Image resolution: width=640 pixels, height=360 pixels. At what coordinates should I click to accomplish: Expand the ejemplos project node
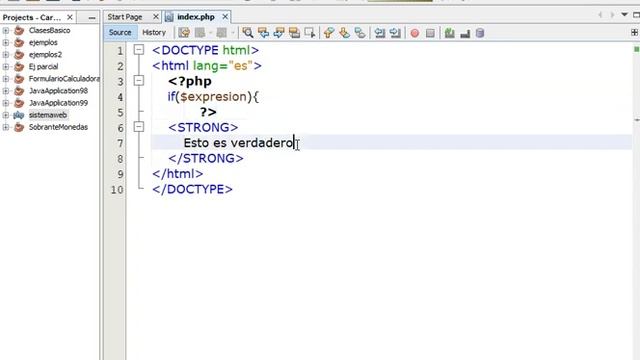[6, 42]
